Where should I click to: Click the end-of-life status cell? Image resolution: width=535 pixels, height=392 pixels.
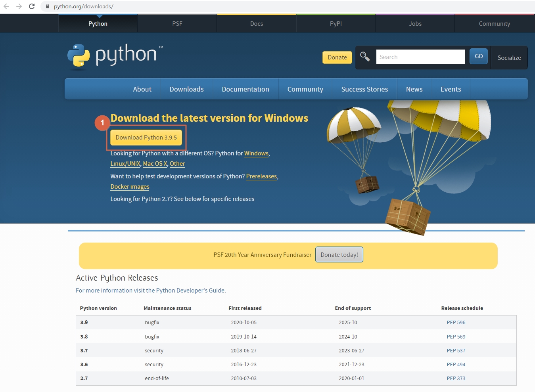point(157,379)
